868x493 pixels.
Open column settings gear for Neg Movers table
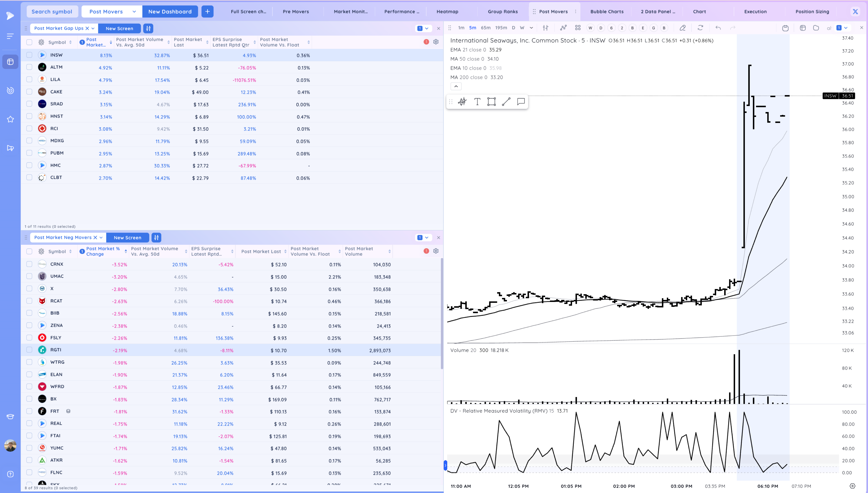[x=436, y=251]
